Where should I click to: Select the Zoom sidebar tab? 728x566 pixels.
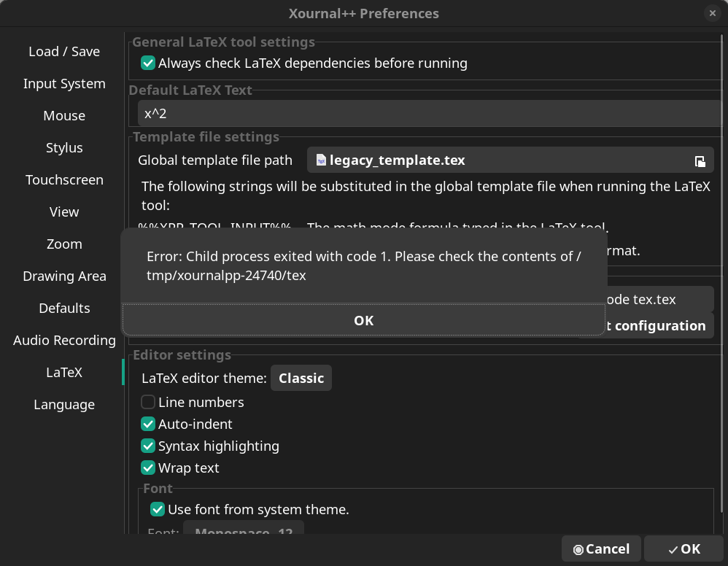pyautogui.click(x=64, y=244)
